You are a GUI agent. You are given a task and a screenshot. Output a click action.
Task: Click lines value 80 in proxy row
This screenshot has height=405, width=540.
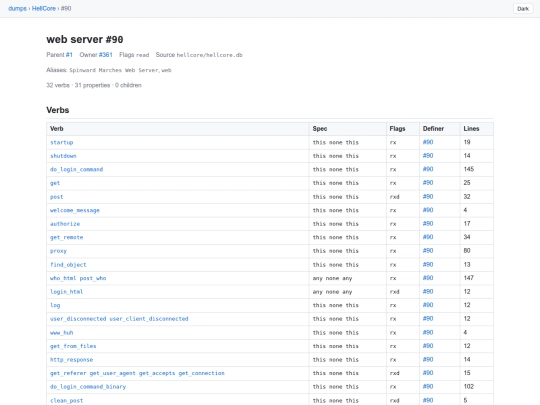pyautogui.click(x=467, y=250)
